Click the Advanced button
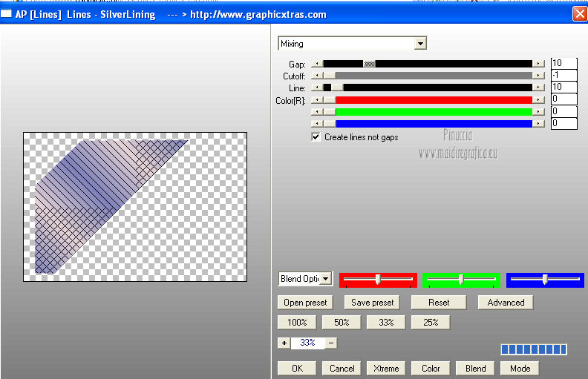 tap(506, 303)
